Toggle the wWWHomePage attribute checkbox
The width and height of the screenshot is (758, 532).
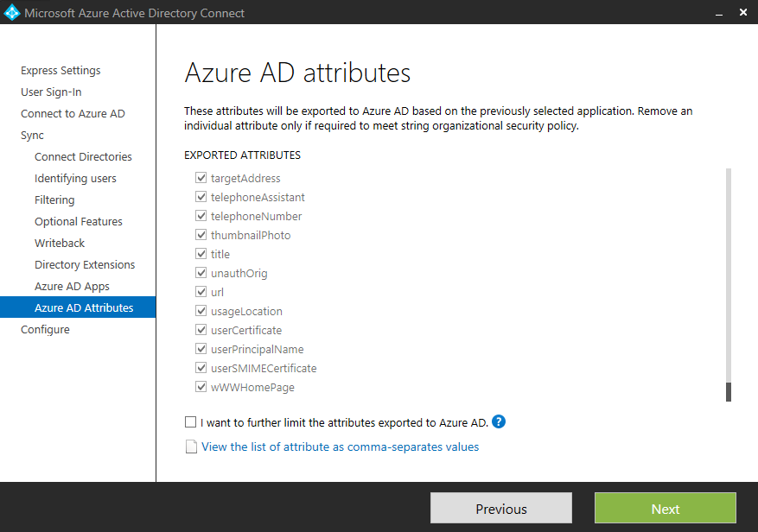point(201,388)
